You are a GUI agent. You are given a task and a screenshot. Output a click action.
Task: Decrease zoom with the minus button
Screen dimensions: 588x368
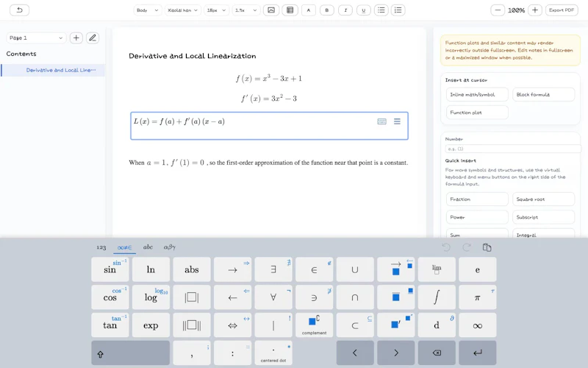[498, 10]
